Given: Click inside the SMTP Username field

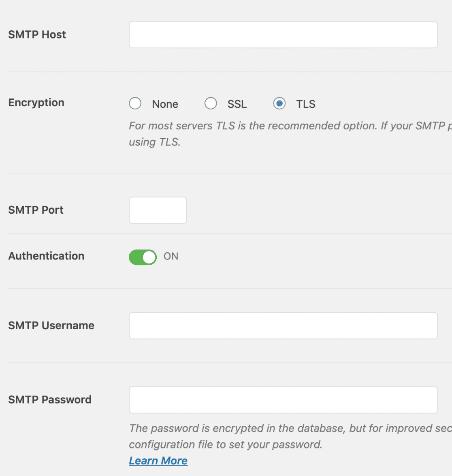Looking at the screenshot, I should pyautogui.click(x=283, y=326).
